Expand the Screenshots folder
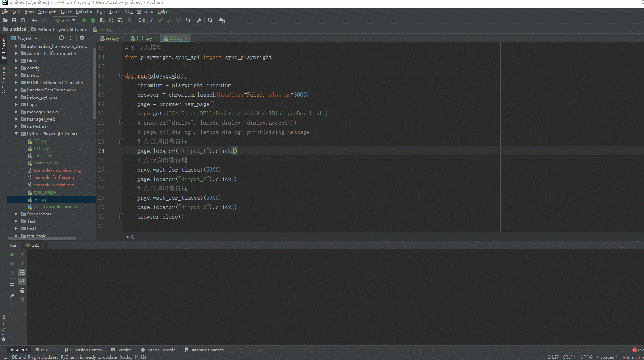644x360 pixels. (x=16, y=214)
